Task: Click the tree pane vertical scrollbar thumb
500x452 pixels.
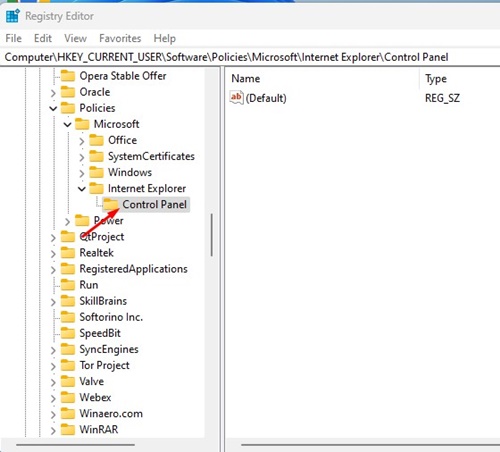Action: pos(211,235)
